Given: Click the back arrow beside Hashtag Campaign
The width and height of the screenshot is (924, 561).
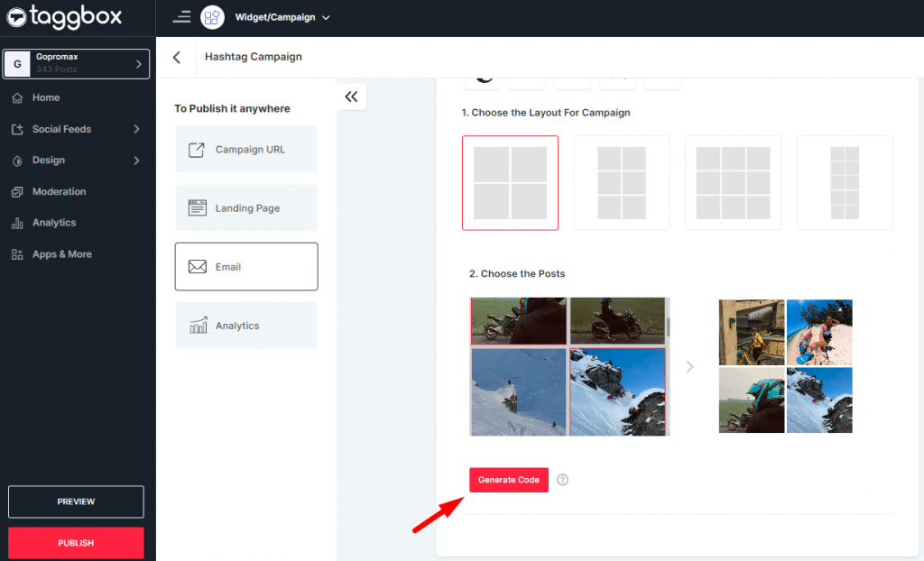Looking at the screenshot, I should coord(177,57).
